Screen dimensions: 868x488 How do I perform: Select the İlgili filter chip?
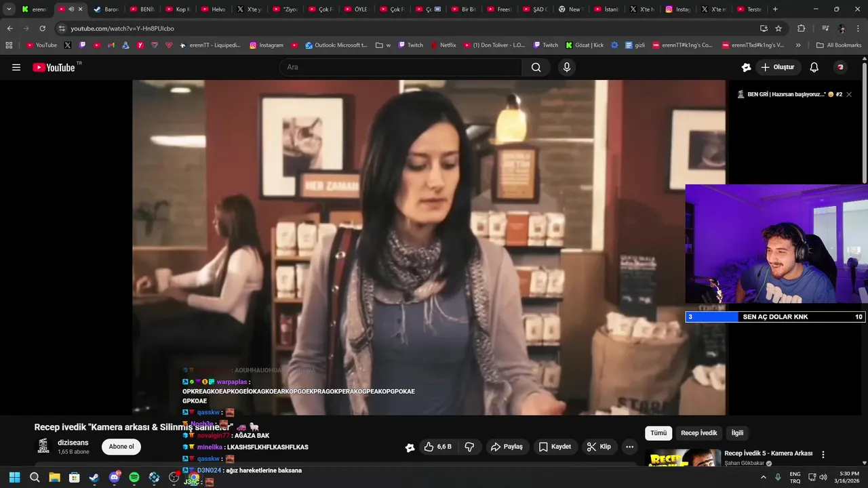(x=737, y=433)
